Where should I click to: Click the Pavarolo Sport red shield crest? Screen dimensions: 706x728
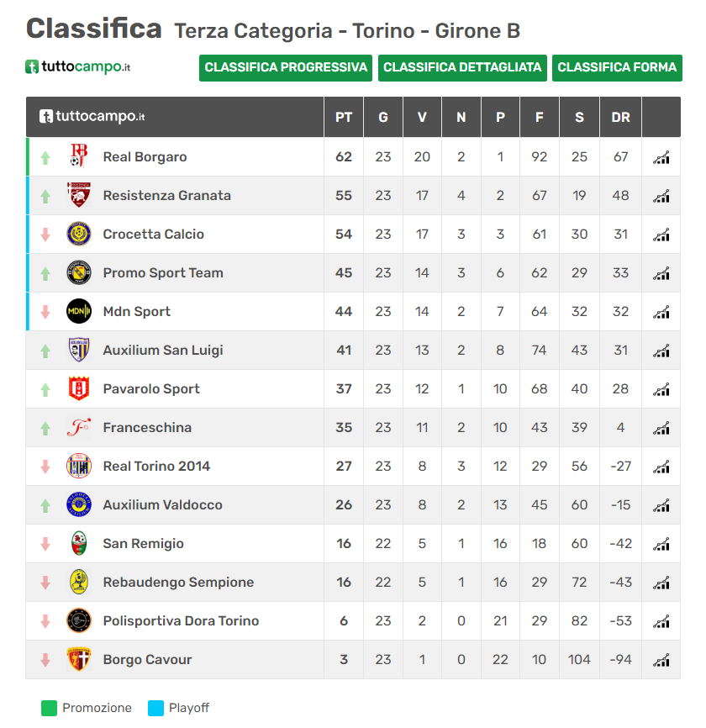click(x=79, y=389)
